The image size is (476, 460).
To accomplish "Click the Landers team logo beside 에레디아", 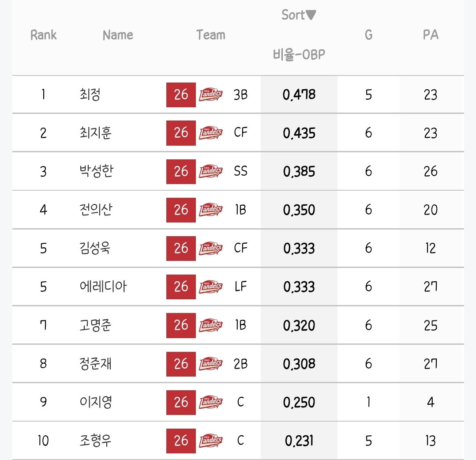I will tap(211, 287).
